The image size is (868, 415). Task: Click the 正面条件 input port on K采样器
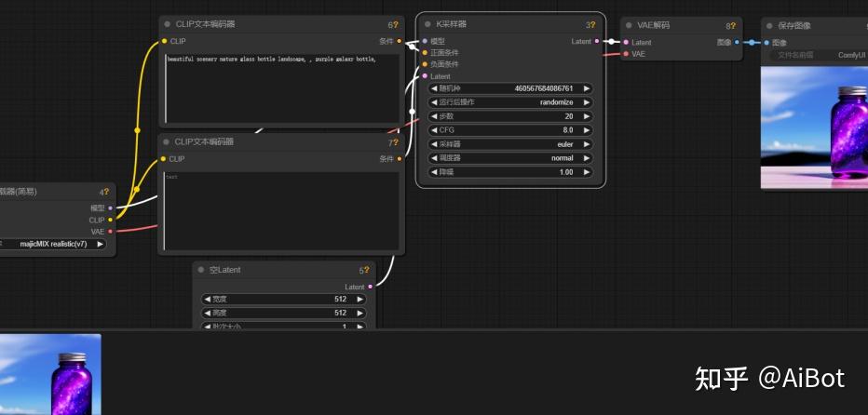pyautogui.click(x=425, y=52)
